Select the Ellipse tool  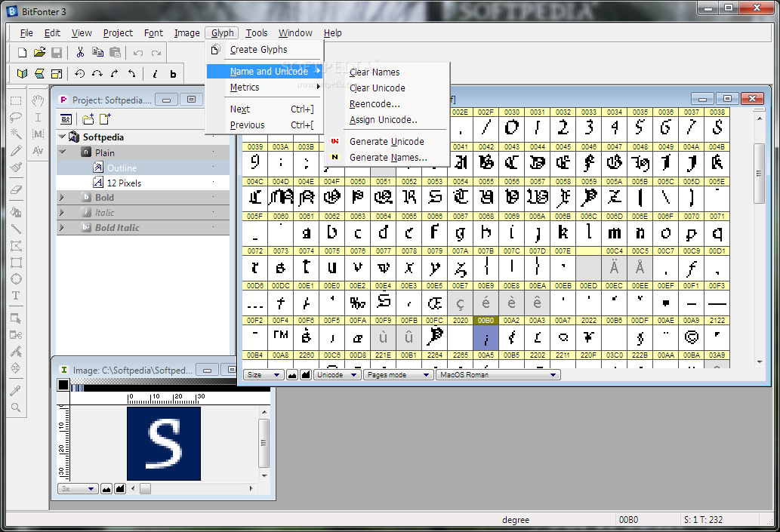click(x=16, y=279)
